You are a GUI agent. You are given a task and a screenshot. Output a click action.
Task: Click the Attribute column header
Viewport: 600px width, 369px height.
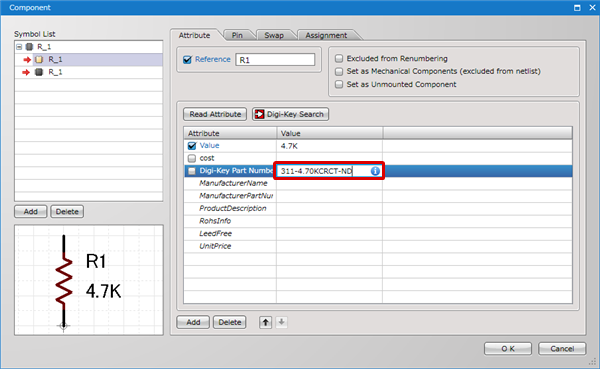[x=230, y=133]
